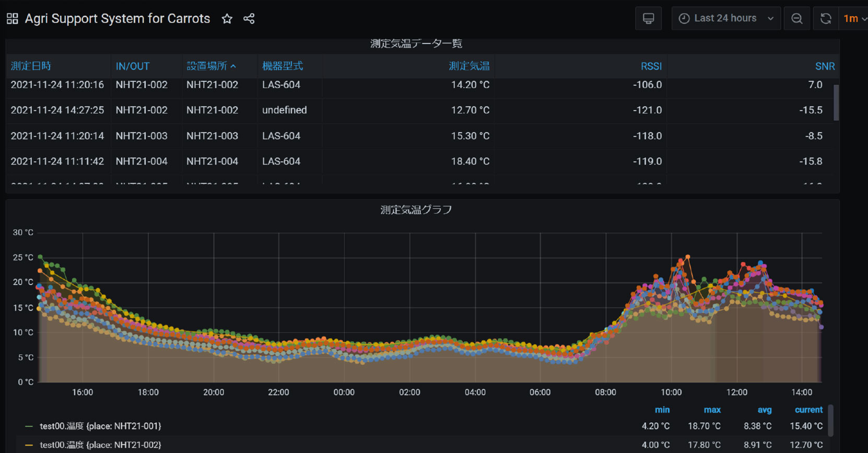Viewport: 868px width, 453px height.
Task: Open the 測定気温データ一覧 panel title menu
Action: coord(416,43)
